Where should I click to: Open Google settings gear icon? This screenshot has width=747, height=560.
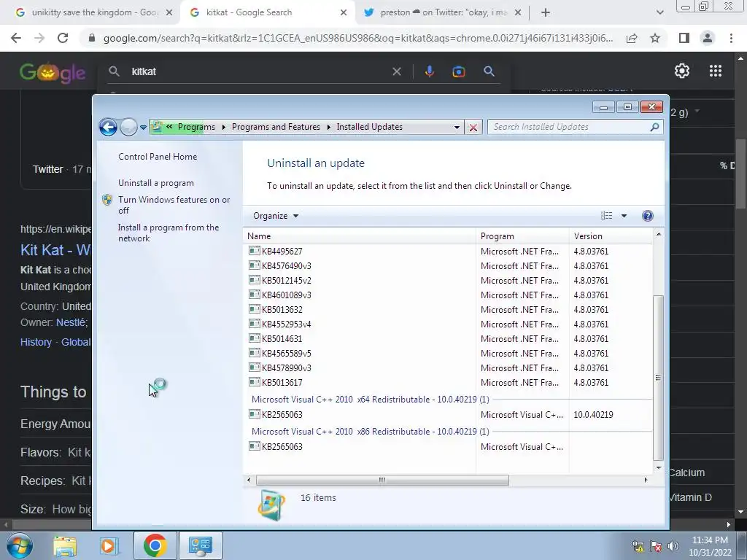tap(682, 71)
